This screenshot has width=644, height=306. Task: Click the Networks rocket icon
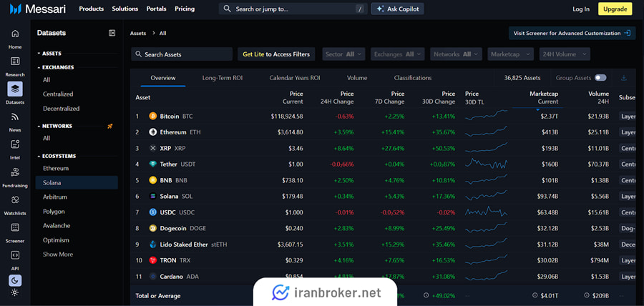110,126
